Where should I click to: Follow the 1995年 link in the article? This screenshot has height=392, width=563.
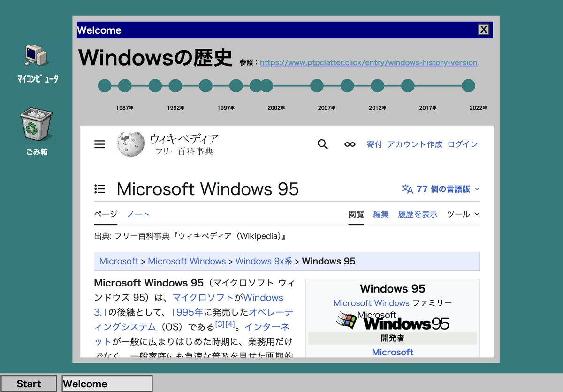(x=187, y=312)
